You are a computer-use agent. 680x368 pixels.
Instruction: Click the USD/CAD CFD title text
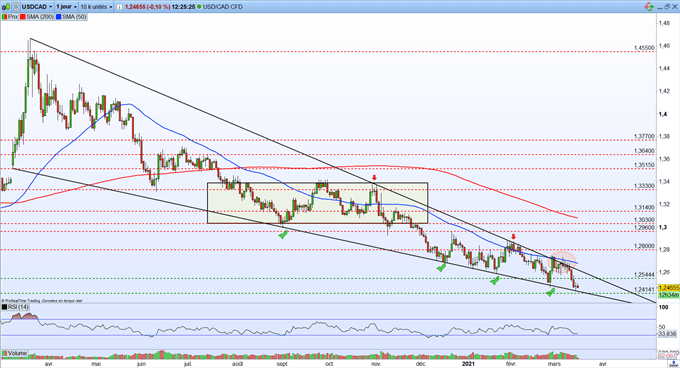(222, 7)
